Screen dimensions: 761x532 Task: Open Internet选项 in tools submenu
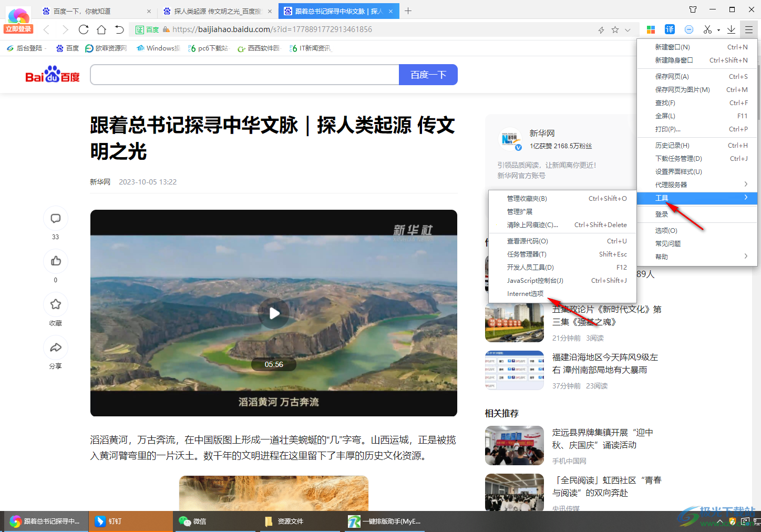[x=562, y=293]
